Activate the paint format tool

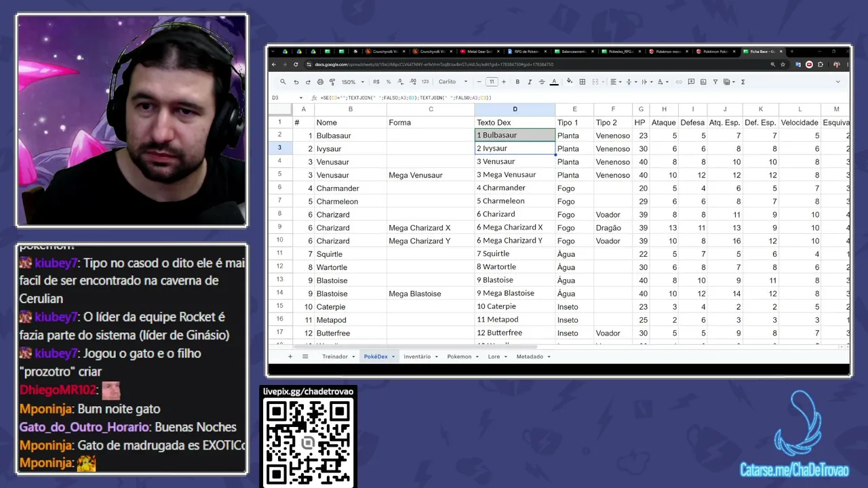[x=332, y=82]
